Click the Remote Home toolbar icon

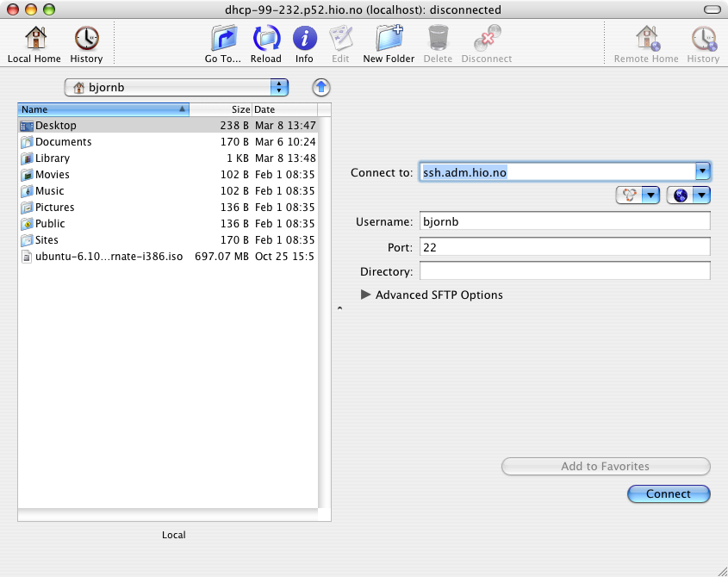pyautogui.click(x=647, y=38)
